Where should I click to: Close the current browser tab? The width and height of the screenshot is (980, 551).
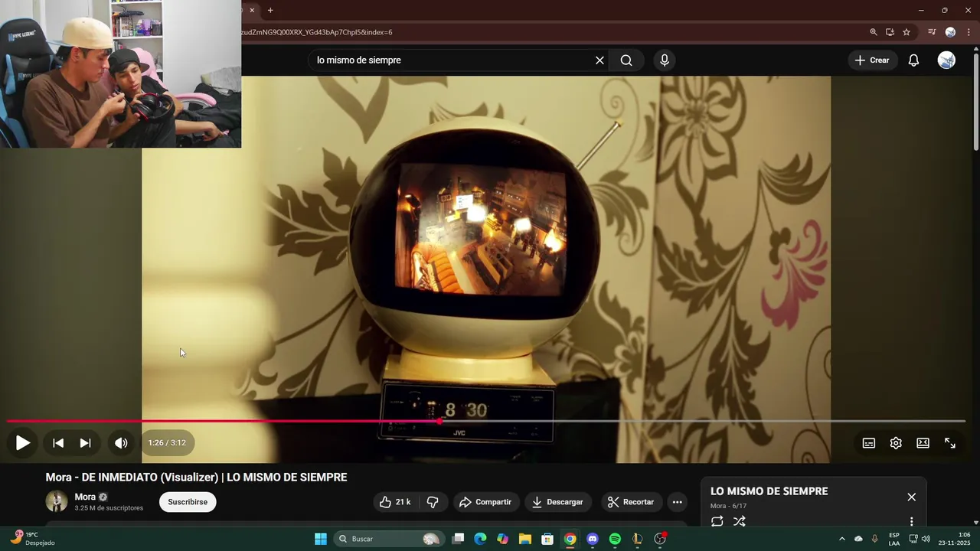(252, 10)
